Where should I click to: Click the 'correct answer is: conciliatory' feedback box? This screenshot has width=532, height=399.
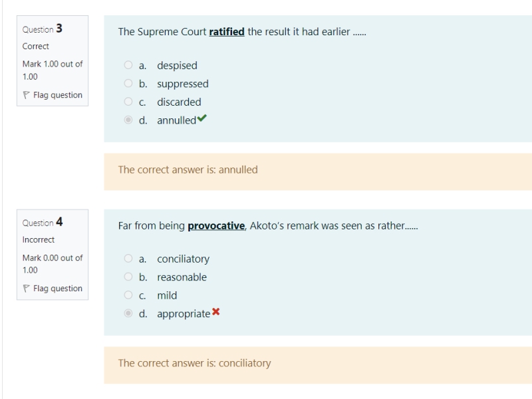[318, 364]
